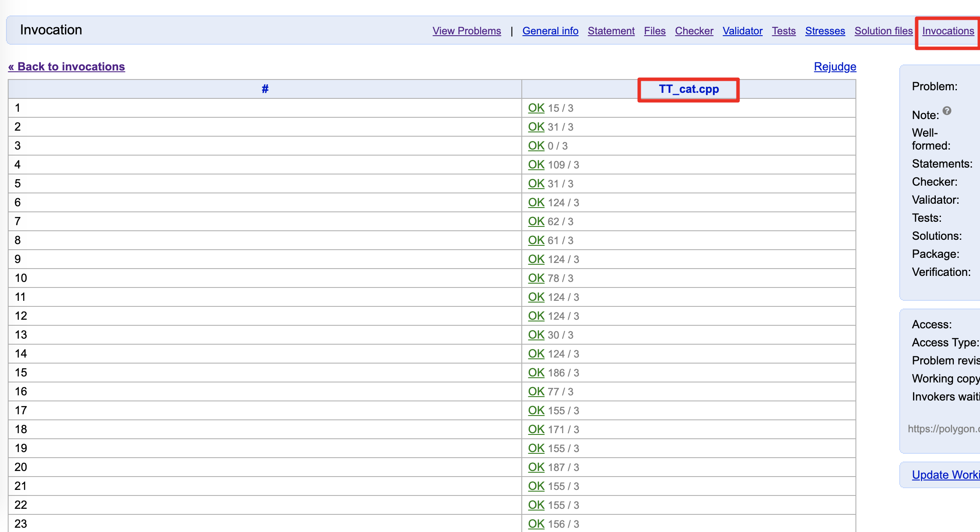Select the '187 / 3' time value
980x532 pixels.
pos(563,468)
